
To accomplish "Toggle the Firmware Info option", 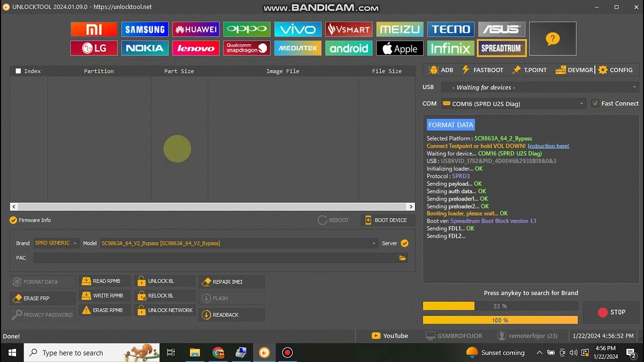I will (30, 220).
